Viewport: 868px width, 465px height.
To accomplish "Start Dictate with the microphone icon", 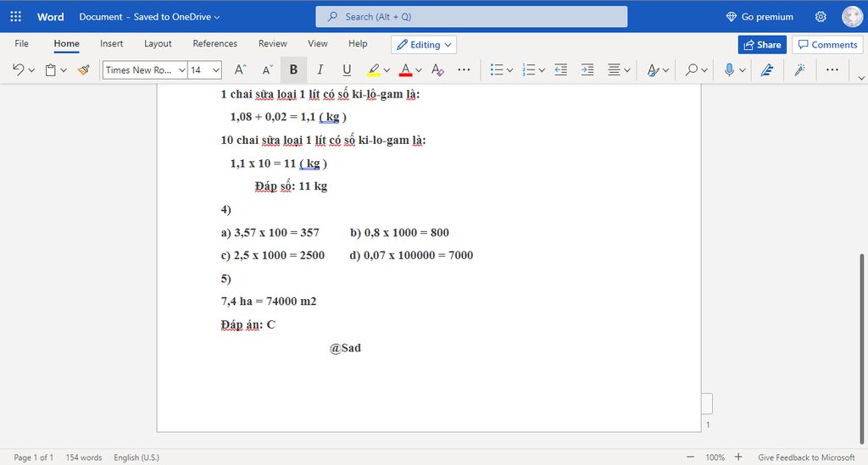I will click(730, 69).
